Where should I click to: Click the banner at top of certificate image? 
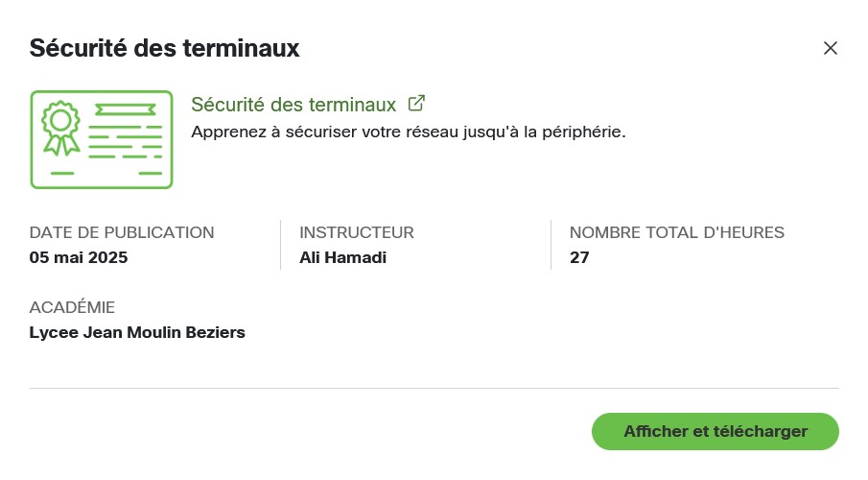tap(125, 108)
